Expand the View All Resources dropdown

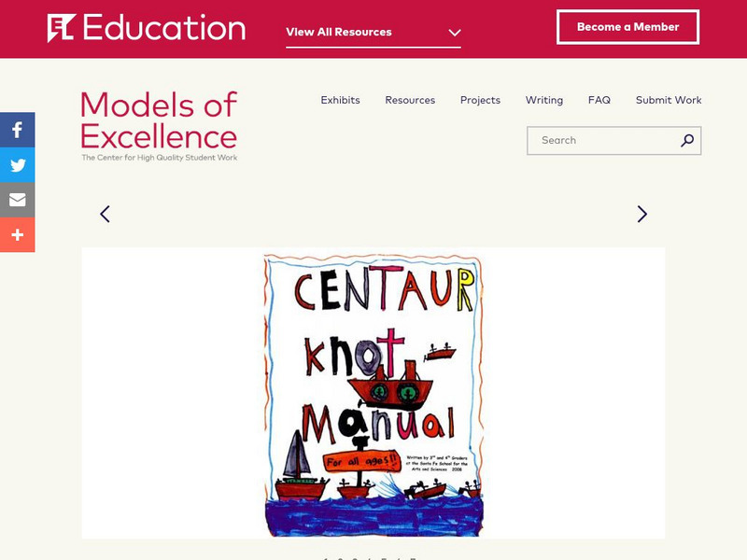tap(340, 32)
